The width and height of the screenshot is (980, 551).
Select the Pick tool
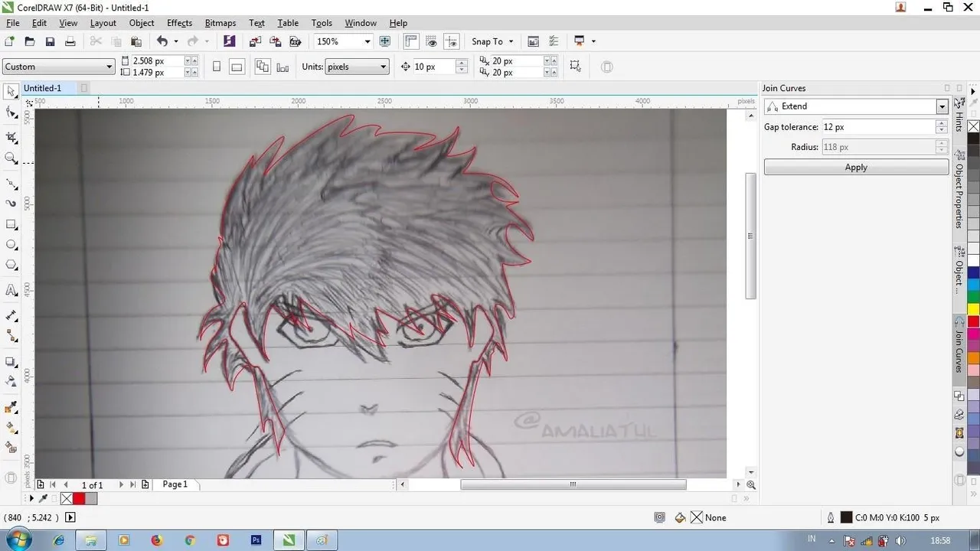(11, 92)
